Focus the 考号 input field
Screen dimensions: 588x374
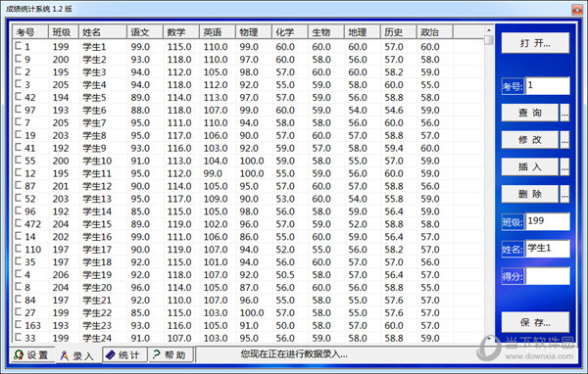coord(548,86)
